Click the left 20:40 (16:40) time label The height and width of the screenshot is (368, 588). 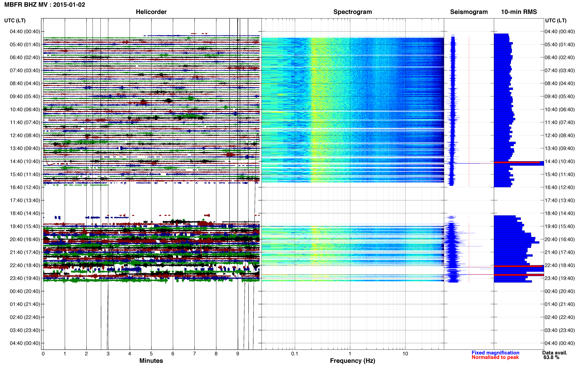[25, 239]
